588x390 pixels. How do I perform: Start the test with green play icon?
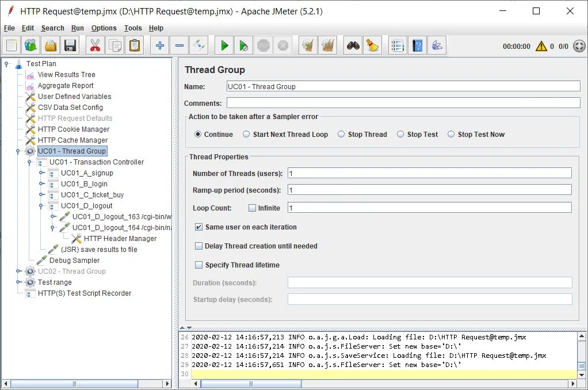(x=224, y=46)
